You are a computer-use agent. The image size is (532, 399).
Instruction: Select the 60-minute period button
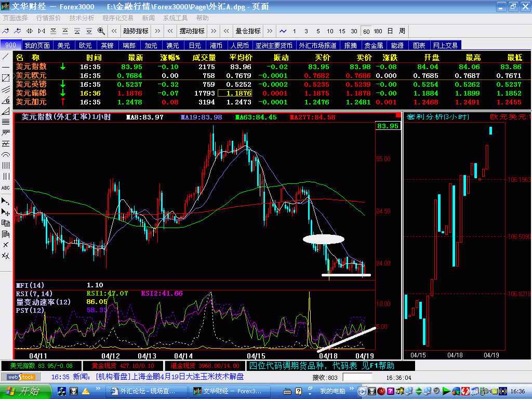click(x=366, y=31)
